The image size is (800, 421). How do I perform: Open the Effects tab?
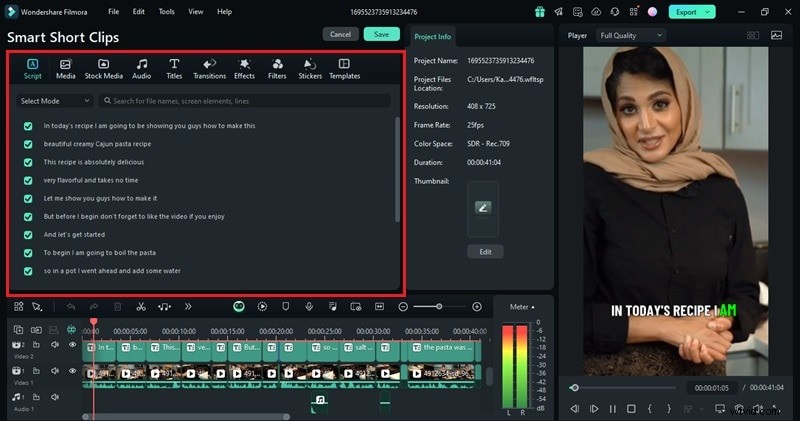[244, 69]
